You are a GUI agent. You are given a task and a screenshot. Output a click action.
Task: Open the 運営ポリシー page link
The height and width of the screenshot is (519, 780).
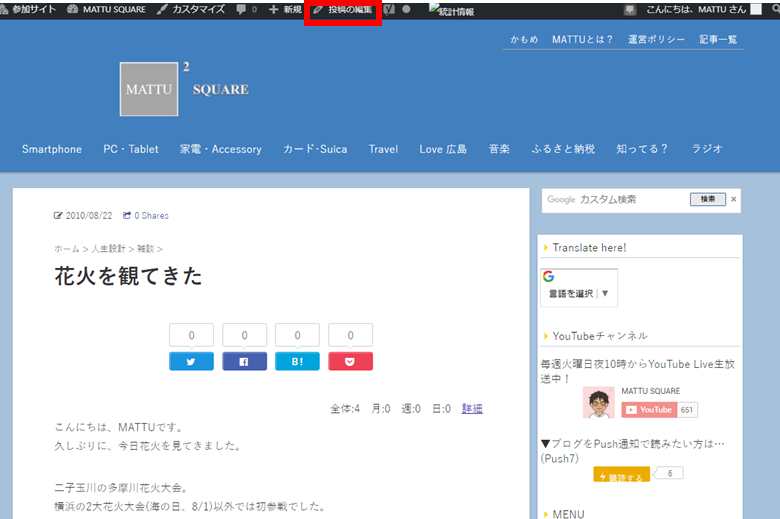pos(656,39)
